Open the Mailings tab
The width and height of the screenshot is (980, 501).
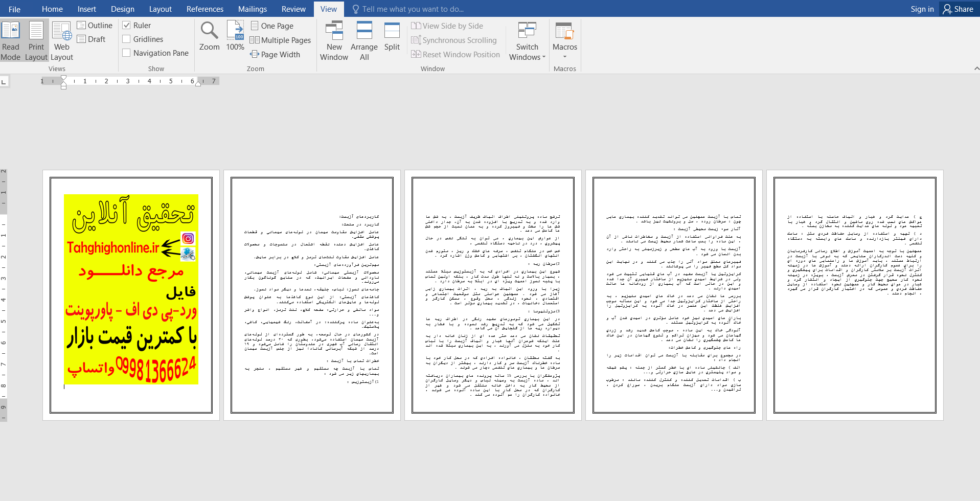pos(253,9)
